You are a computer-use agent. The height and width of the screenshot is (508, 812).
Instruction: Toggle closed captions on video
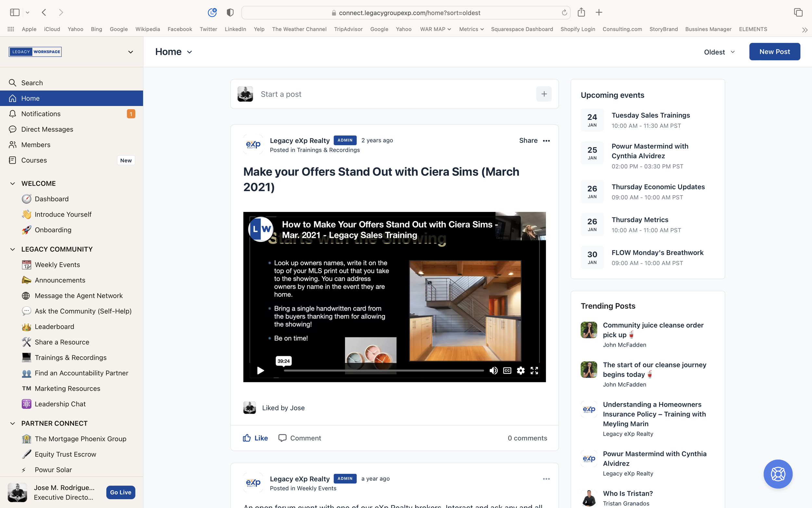click(507, 370)
